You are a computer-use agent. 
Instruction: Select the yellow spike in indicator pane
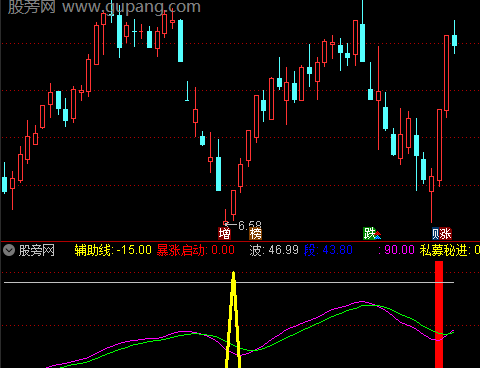[233, 320]
